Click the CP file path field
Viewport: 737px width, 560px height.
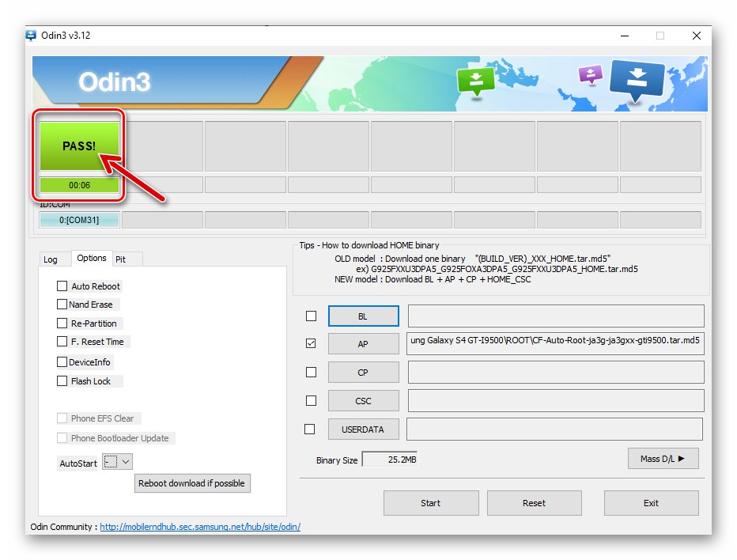click(x=556, y=372)
